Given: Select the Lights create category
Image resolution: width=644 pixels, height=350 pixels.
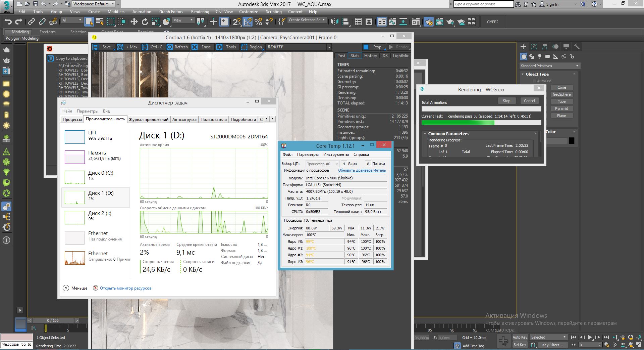Looking at the screenshot, I should coord(540,56).
